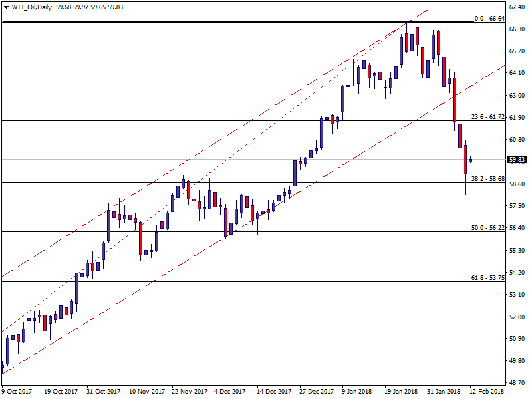Click the 19 Jan 2018 date label
Image resolution: width=532 pixels, height=399 pixels.
402,392
